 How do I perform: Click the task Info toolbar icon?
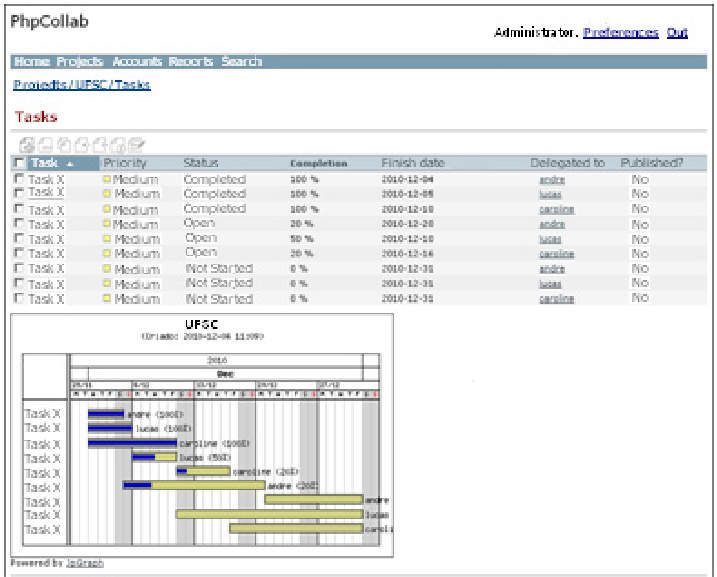click(x=117, y=146)
